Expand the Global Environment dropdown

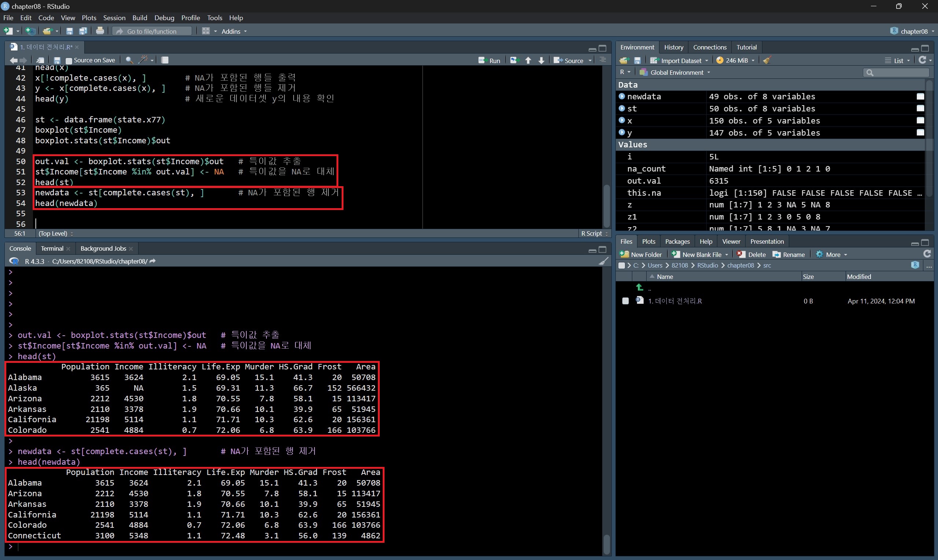(676, 73)
